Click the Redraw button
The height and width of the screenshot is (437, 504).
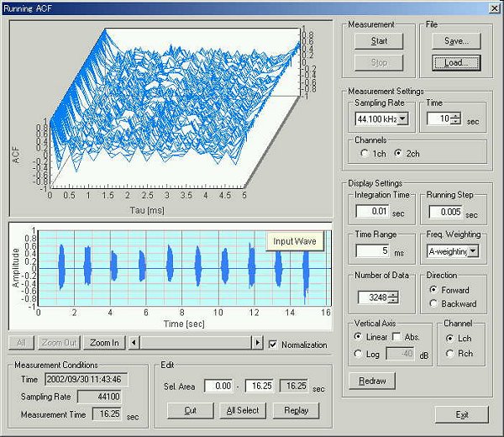372,381
